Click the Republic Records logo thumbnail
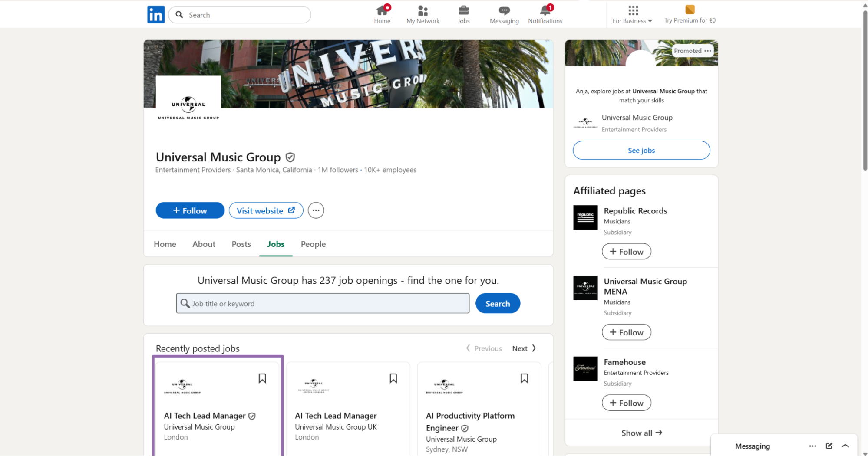Image resolution: width=868 pixels, height=456 pixels. coord(585,217)
